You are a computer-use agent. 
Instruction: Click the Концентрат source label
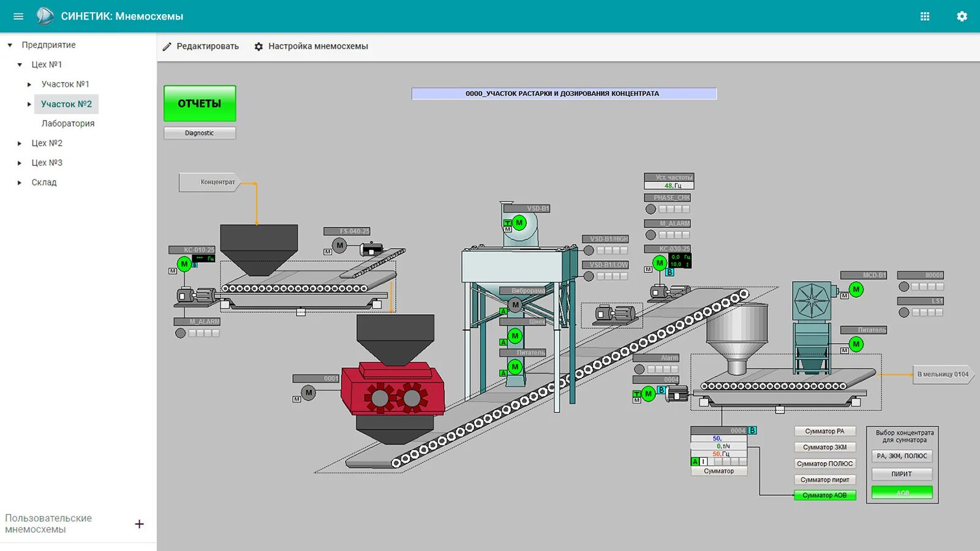tap(209, 182)
